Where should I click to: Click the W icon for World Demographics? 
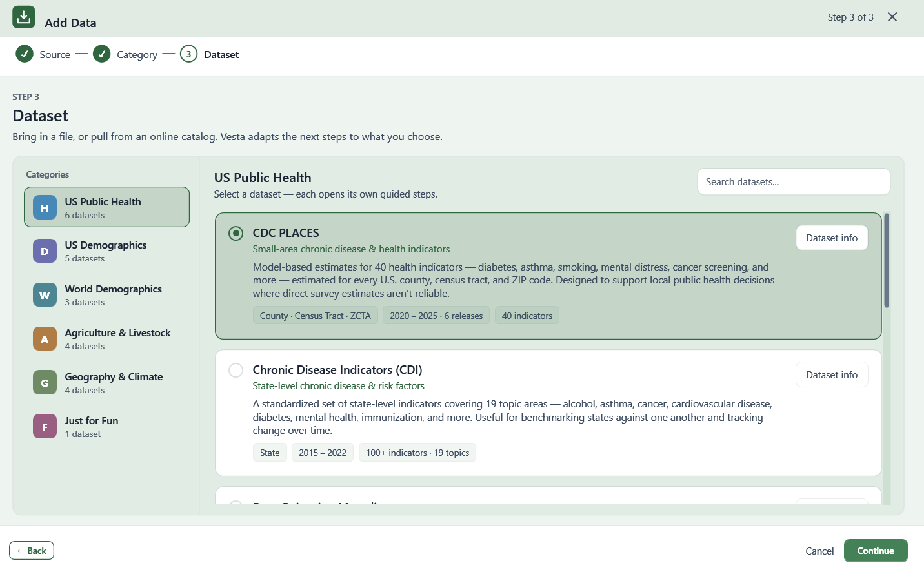pos(45,295)
